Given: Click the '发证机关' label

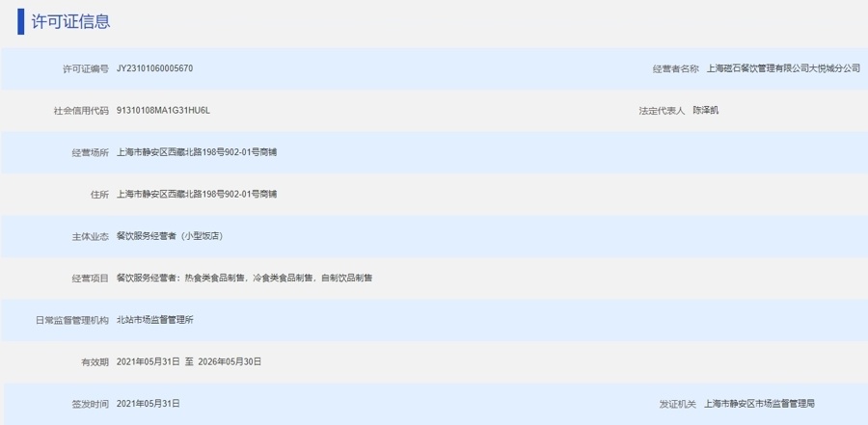Looking at the screenshot, I should pos(678,404).
